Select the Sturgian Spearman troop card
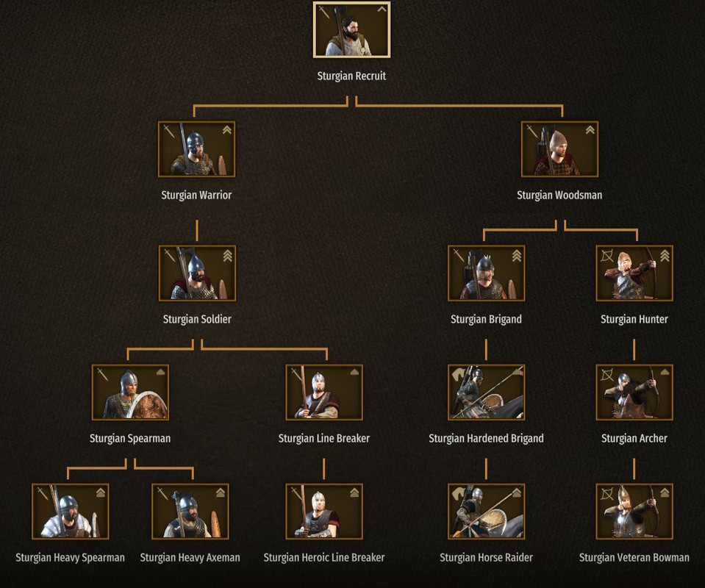Viewport: 705px width, 588px height. click(130, 392)
